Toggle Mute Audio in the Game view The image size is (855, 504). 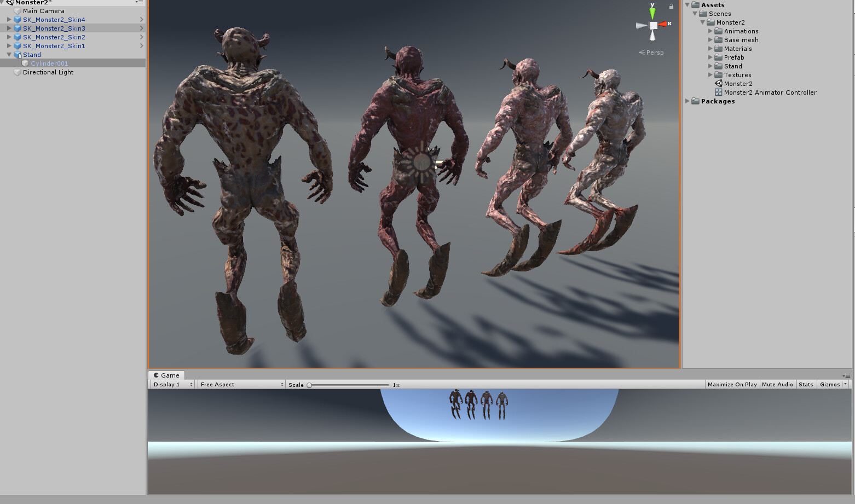pos(777,384)
